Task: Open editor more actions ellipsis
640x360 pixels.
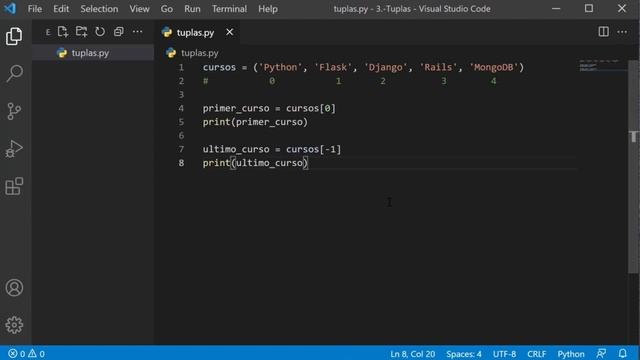Action: pos(622,32)
